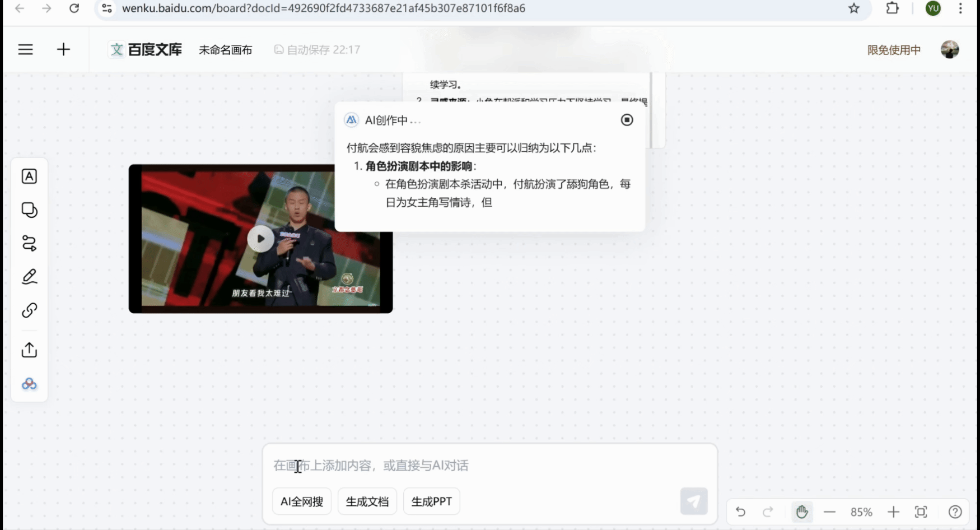
Task: Click the paper-plane send icon
Action: [x=694, y=502]
